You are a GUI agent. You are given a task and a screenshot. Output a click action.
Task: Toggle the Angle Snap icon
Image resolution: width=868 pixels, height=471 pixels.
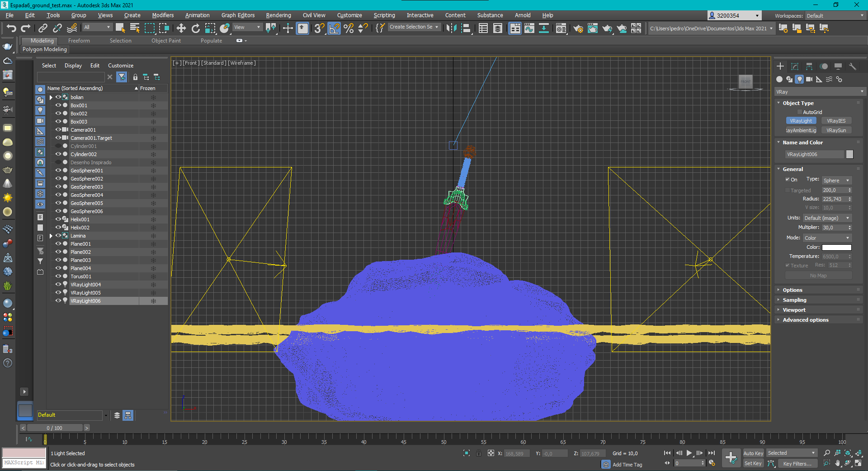click(x=334, y=29)
